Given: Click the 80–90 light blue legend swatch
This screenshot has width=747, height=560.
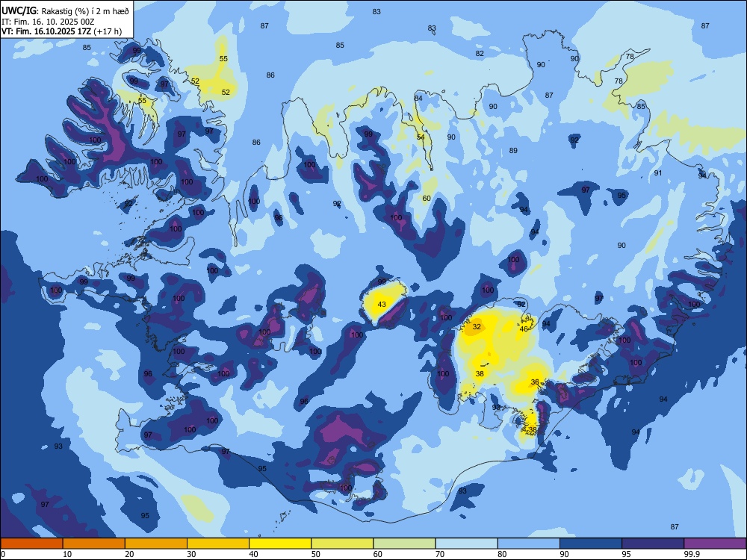Looking at the screenshot, I should pos(528,544).
